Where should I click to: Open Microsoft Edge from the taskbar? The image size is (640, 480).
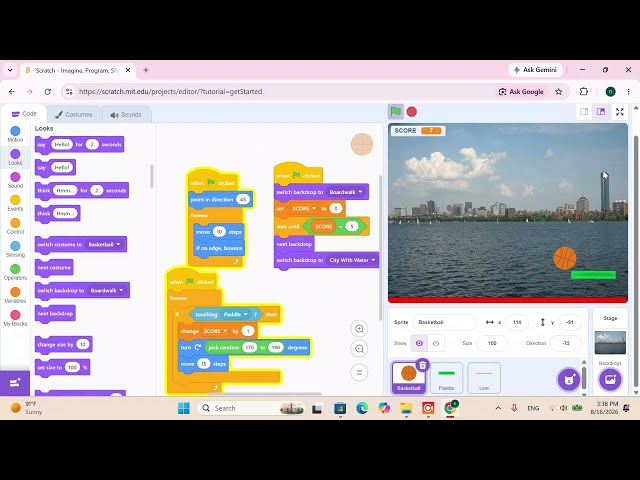362,408
